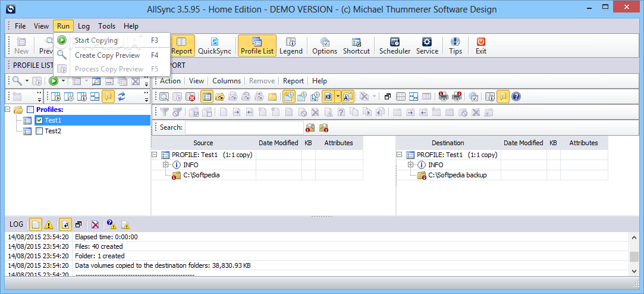Open dropdown arrow next to green play icon
This screenshot has height=294, width=644.
point(63,81)
